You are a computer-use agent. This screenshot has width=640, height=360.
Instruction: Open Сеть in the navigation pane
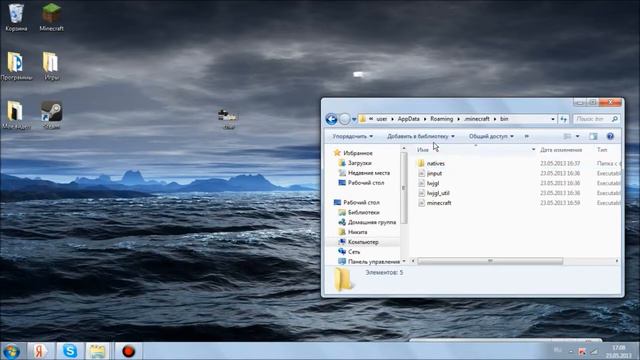pos(354,252)
